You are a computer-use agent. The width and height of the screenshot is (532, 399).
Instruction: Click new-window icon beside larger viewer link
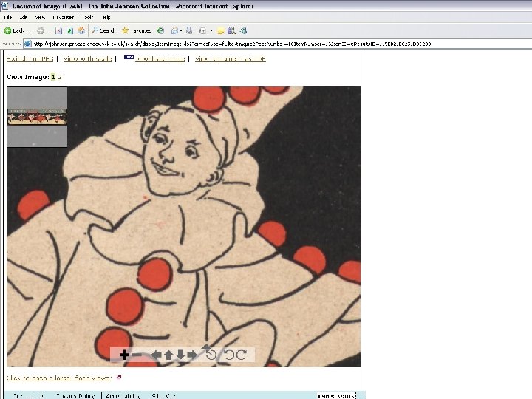click(119, 378)
